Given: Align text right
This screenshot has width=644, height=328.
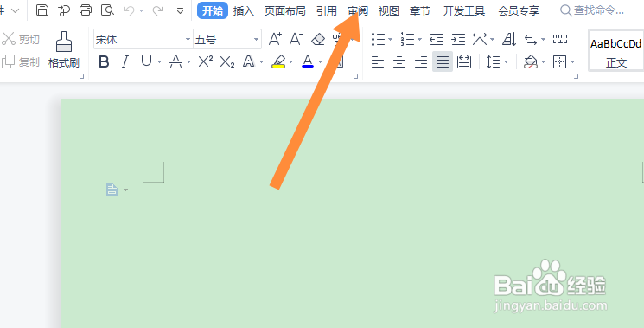Looking at the screenshot, I should [x=421, y=62].
